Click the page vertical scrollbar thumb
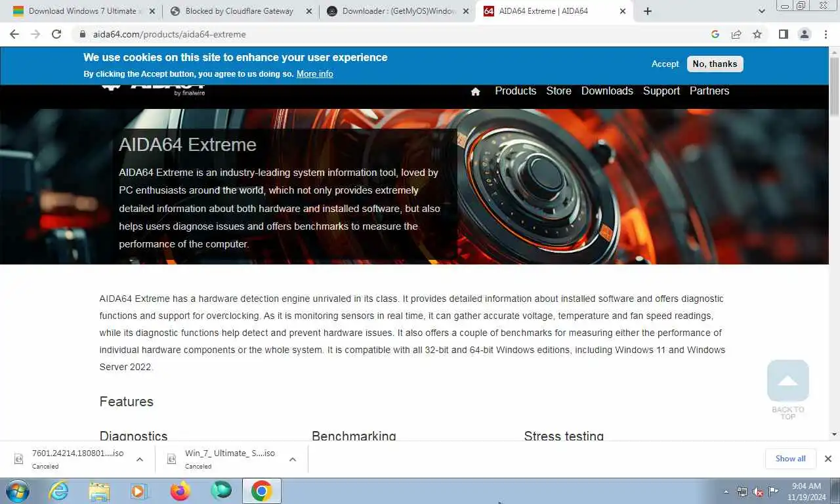This screenshot has width=840, height=504. tap(834, 85)
